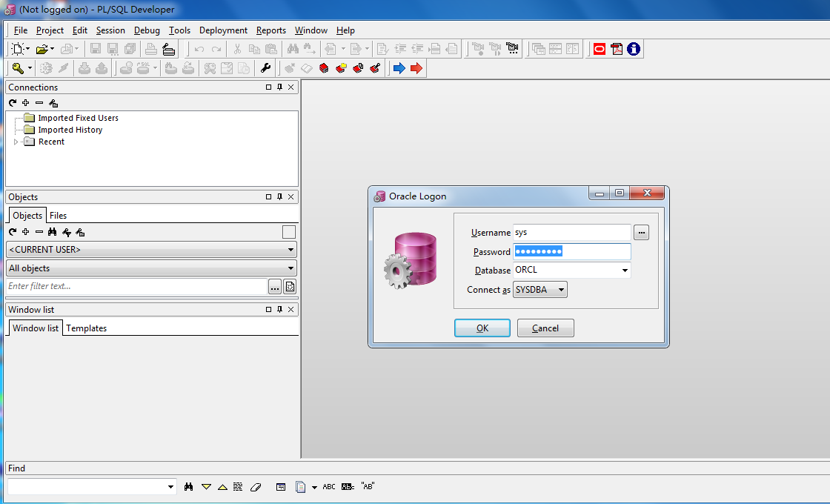Click the document icon beside filter text field
Screen dimensions: 830x504
click(x=290, y=287)
